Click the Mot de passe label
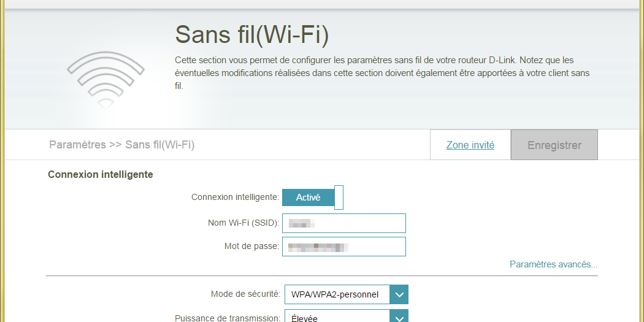 point(251,247)
